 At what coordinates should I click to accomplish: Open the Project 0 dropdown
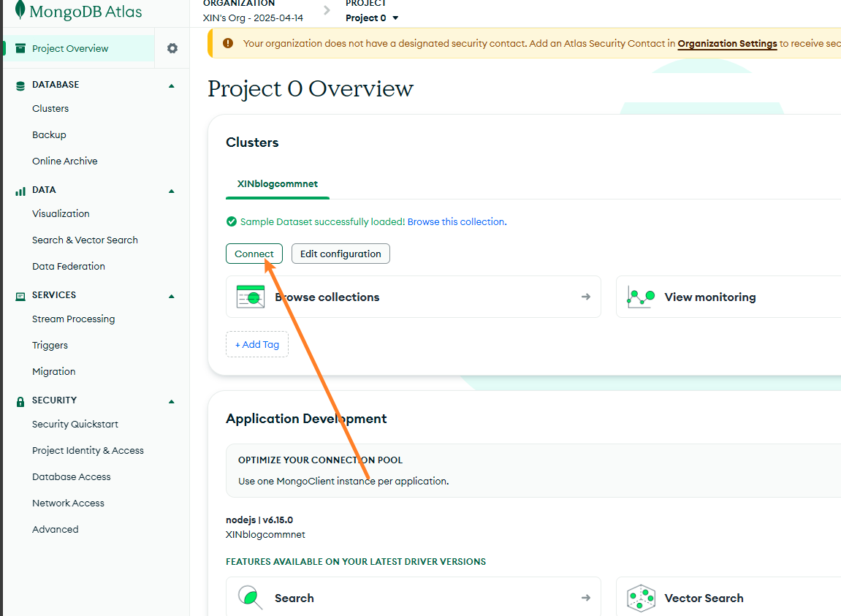pyautogui.click(x=372, y=18)
